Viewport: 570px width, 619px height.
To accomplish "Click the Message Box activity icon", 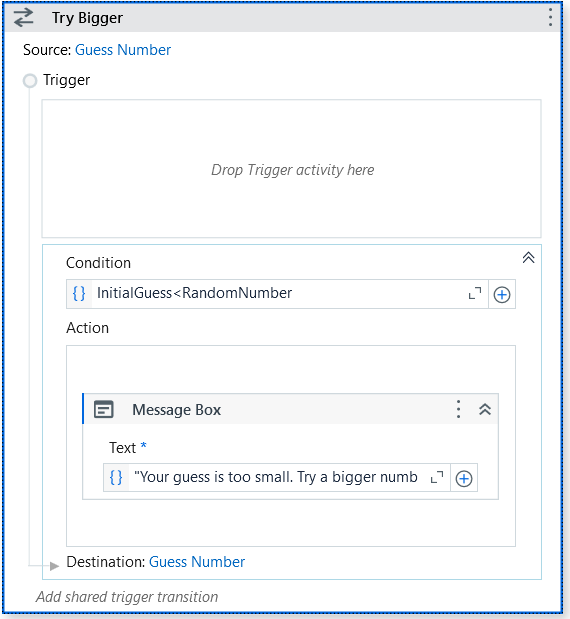I will pos(104,409).
